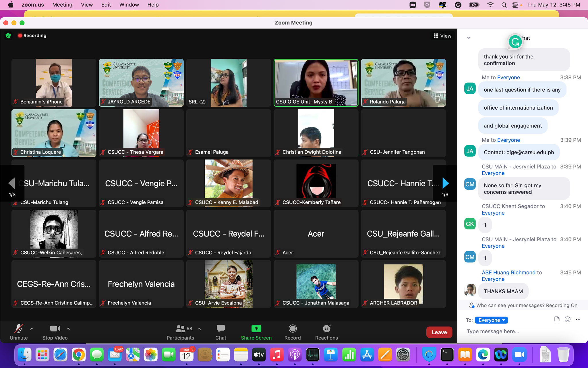
Task: Open Launchpad from the Dock
Action: tap(42, 355)
